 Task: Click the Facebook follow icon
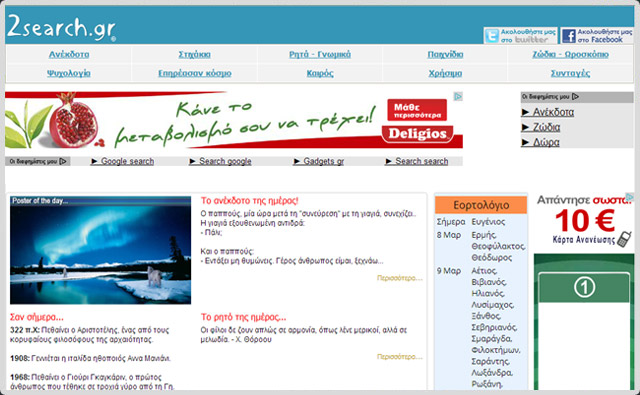coord(569,36)
